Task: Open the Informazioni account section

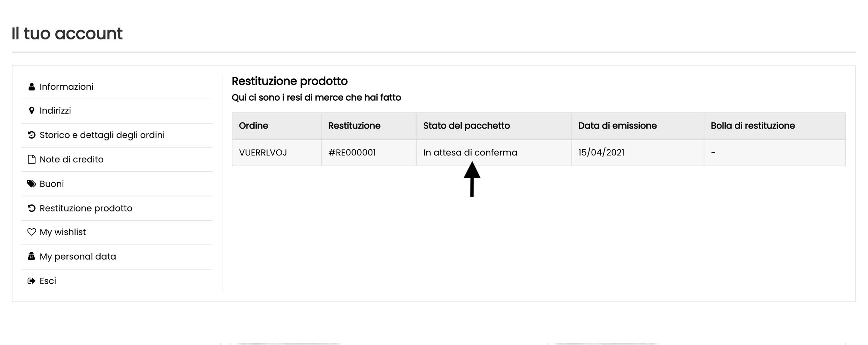Action: coord(66,87)
